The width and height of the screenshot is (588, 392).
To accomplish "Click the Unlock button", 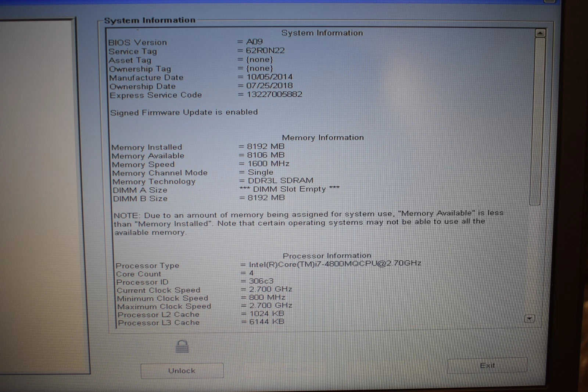I will click(182, 371).
